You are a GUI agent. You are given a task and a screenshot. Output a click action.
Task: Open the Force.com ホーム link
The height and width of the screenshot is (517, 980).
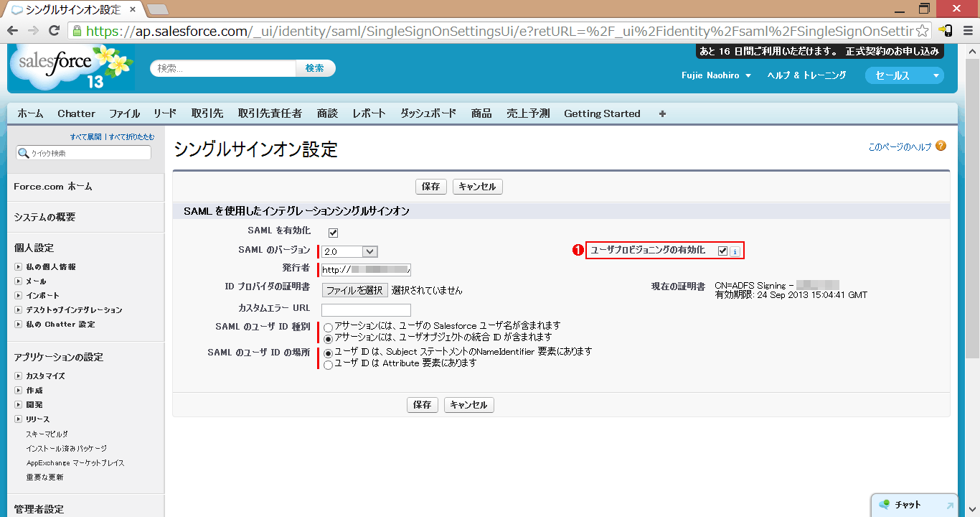53,187
